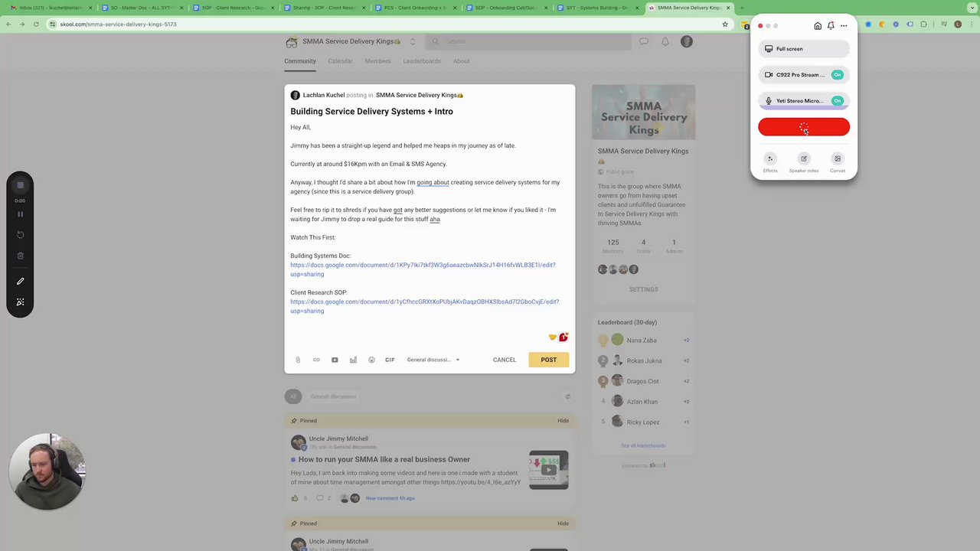Hide the pinned post about real business Owner
The width and height of the screenshot is (980, 551).
tap(563, 421)
